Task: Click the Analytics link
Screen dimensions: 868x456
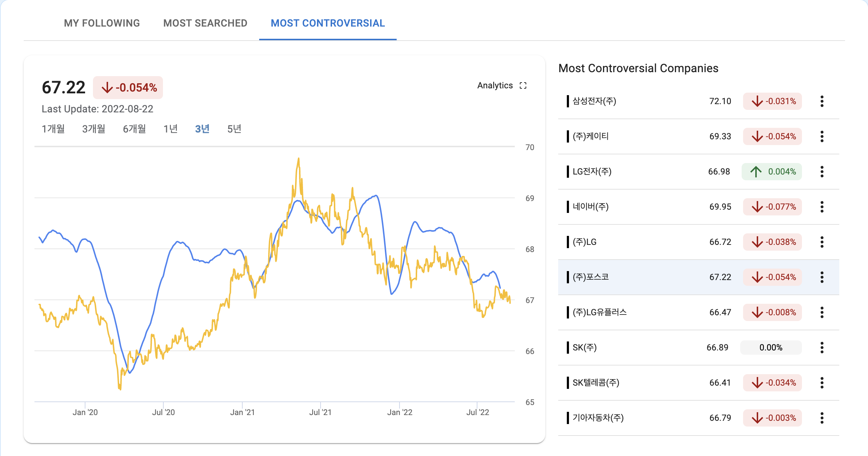Action: (x=495, y=85)
